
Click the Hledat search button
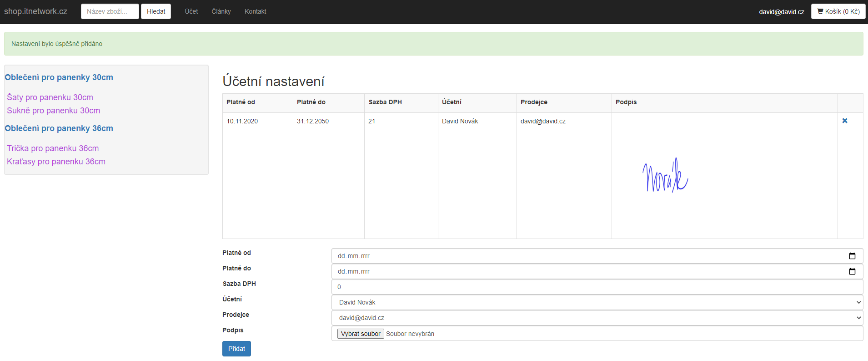pyautogui.click(x=156, y=11)
